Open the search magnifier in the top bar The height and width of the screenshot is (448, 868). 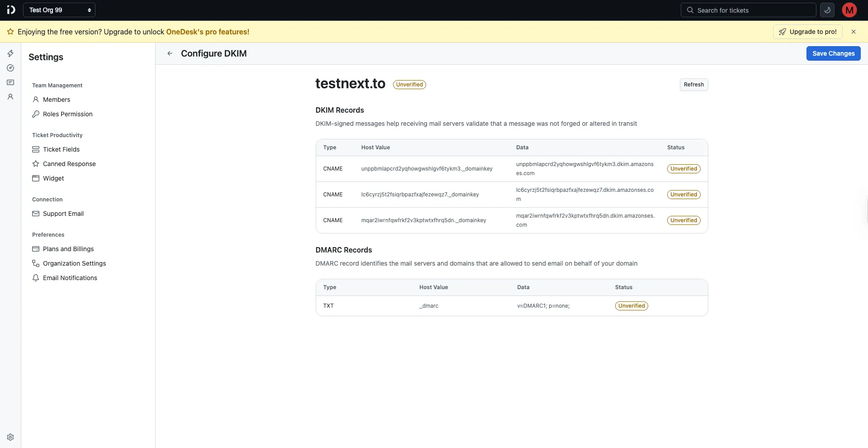coord(689,10)
